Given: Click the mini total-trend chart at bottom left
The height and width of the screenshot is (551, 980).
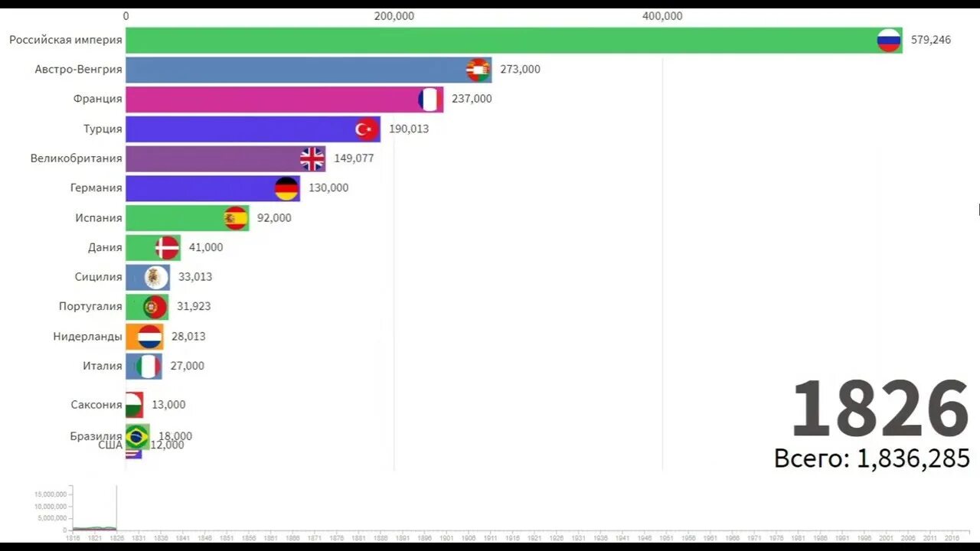Looking at the screenshot, I should click(x=93, y=508).
